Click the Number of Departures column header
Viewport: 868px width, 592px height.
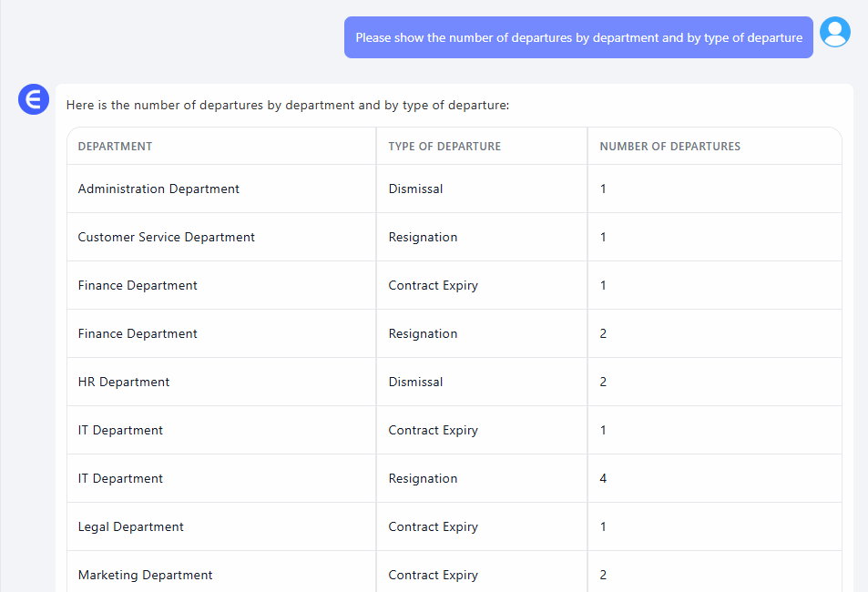[669, 147]
